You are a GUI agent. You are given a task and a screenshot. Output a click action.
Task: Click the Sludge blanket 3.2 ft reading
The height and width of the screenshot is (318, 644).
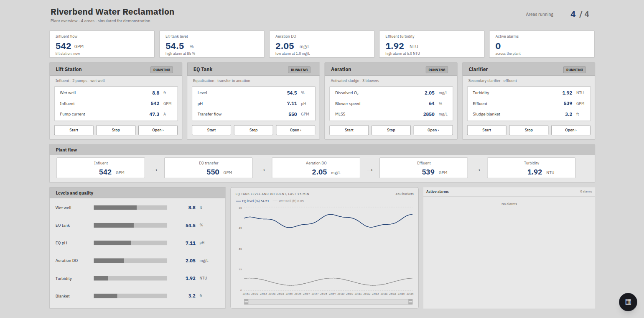coord(529,114)
